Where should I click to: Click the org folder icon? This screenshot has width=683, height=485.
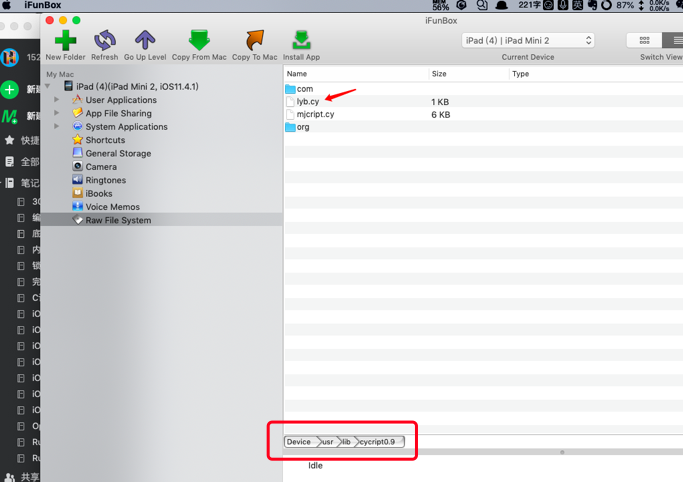coord(290,127)
